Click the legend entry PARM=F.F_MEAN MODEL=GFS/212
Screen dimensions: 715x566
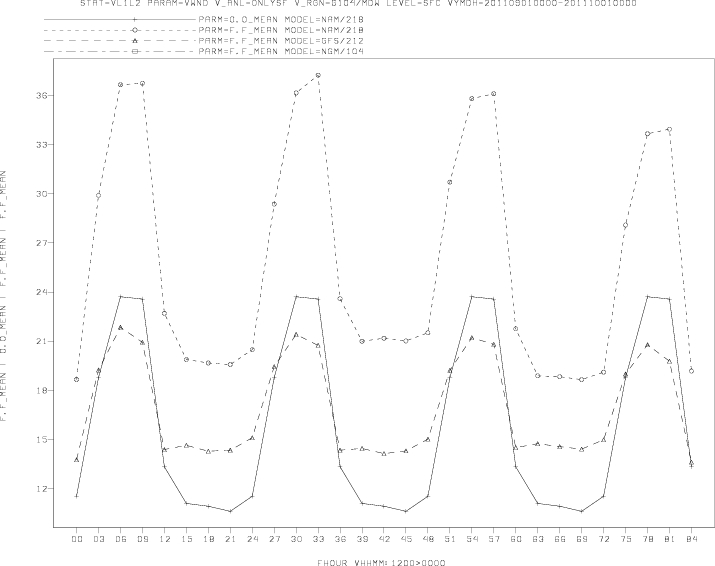pyautogui.click(x=204, y=41)
